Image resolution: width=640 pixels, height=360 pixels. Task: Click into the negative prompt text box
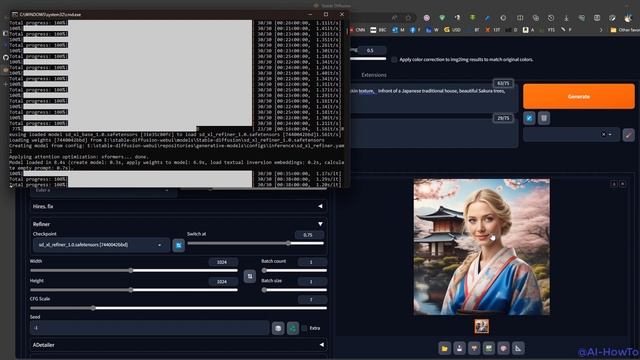433,133
